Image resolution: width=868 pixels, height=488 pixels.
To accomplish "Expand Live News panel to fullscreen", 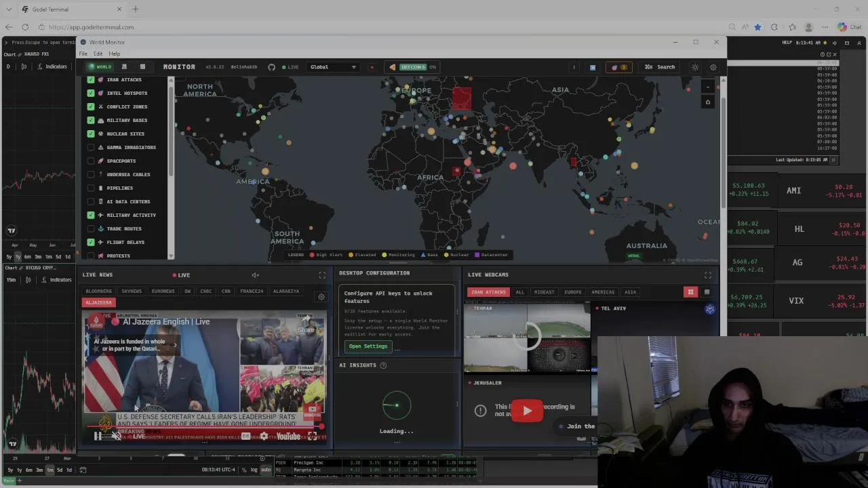I will click(x=322, y=274).
